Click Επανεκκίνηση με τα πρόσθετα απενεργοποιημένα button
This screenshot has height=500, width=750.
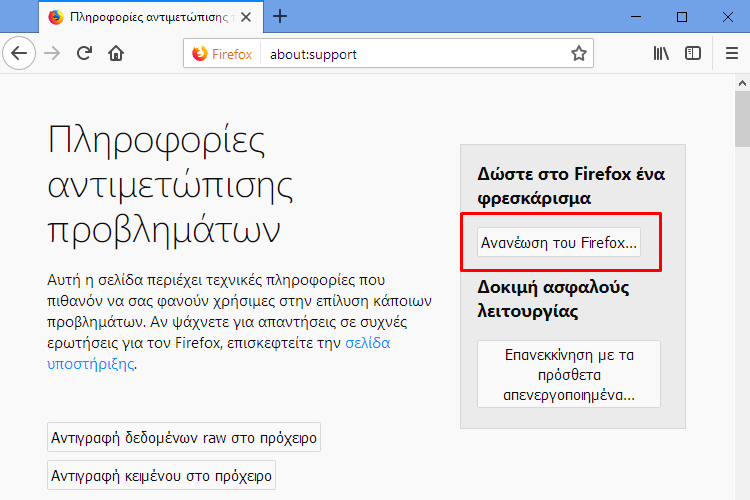569,374
